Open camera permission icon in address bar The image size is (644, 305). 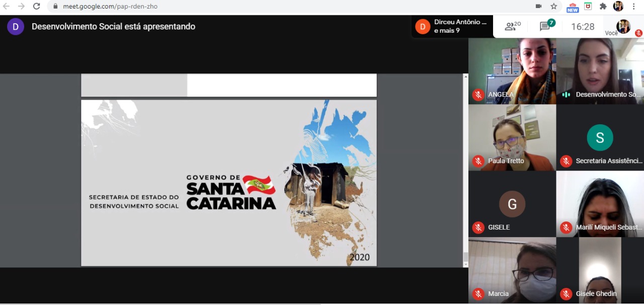point(538,7)
